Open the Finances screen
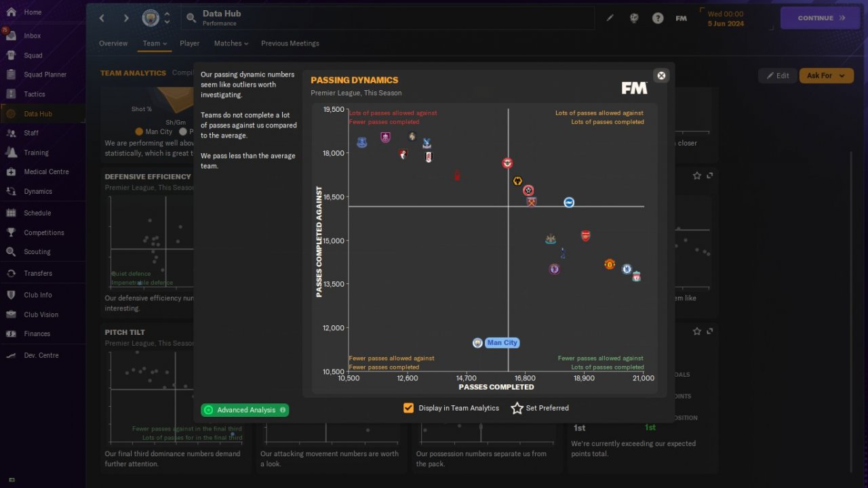This screenshot has width=868, height=488. [37, 333]
